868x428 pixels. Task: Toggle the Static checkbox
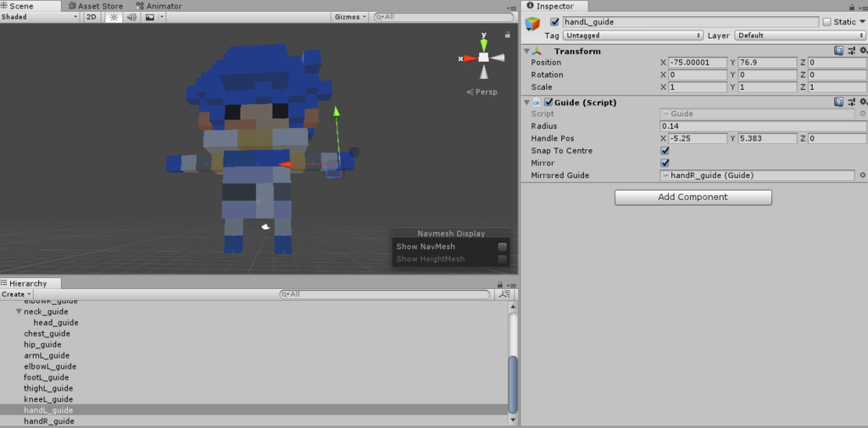click(x=827, y=22)
